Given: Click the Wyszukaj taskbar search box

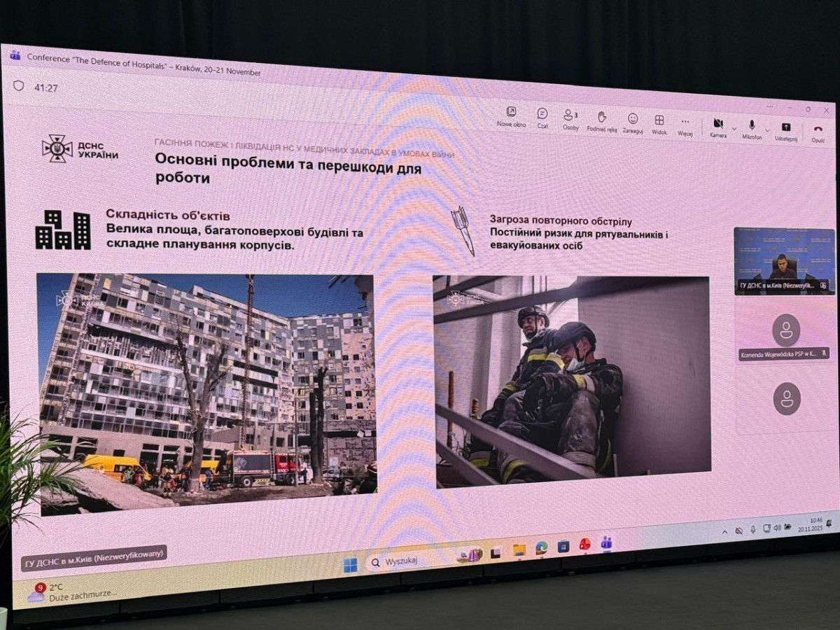Looking at the screenshot, I should (x=402, y=561).
